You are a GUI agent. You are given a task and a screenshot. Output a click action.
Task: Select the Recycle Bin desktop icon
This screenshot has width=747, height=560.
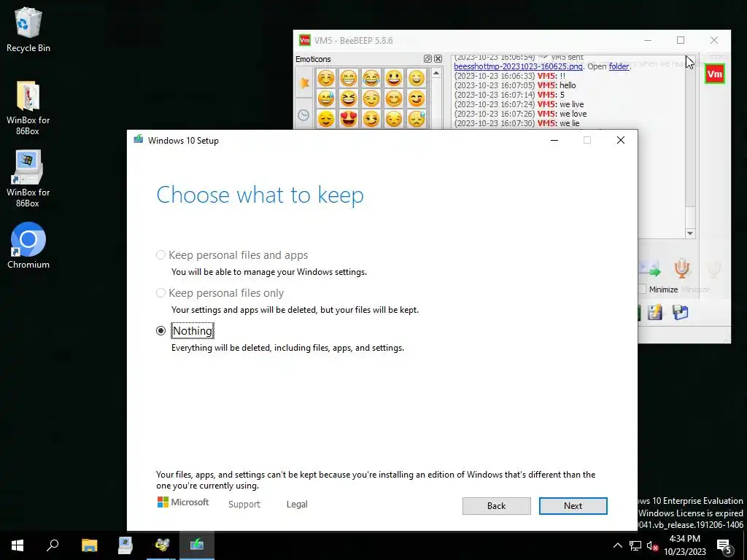28,29
